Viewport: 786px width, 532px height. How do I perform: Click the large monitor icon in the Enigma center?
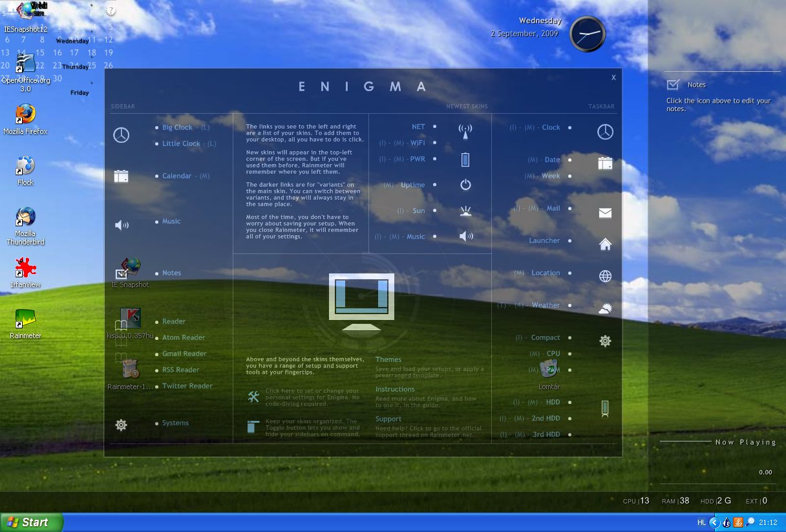(x=361, y=302)
